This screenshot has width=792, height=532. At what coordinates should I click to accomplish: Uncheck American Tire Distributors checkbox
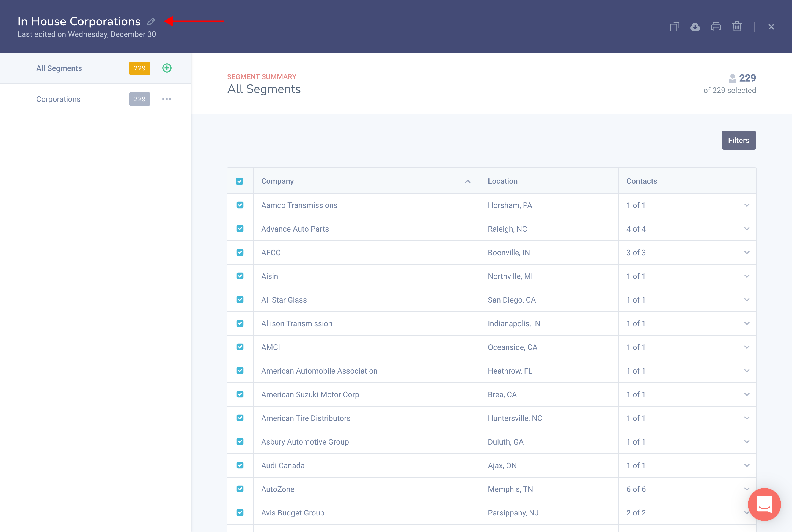[240, 418]
